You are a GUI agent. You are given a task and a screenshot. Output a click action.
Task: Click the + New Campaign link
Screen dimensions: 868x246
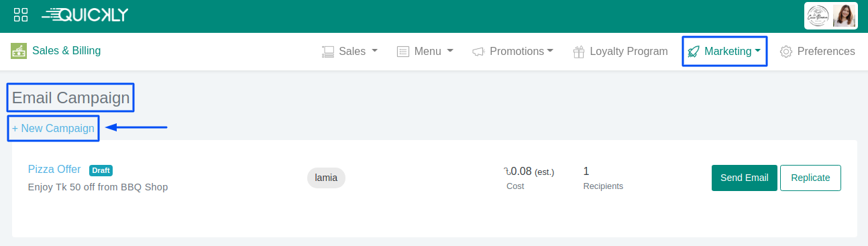pyautogui.click(x=53, y=128)
